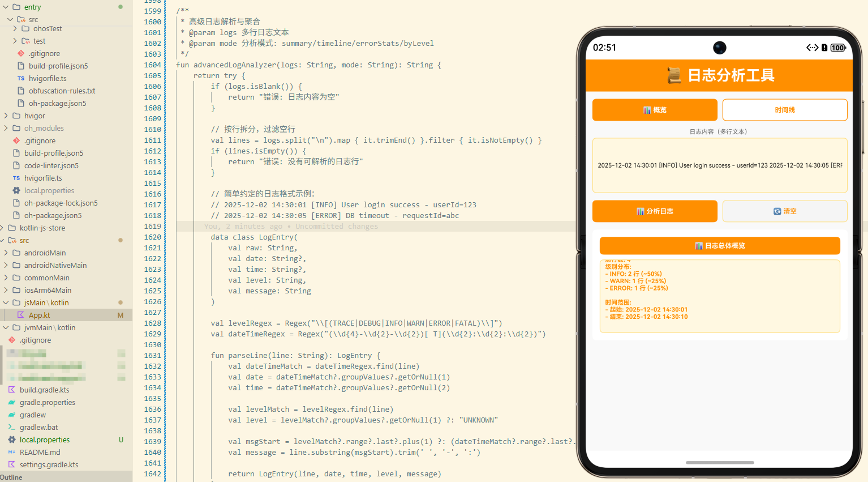Expand the Outline panel section
The width and height of the screenshot is (868, 482).
[11, 477]
